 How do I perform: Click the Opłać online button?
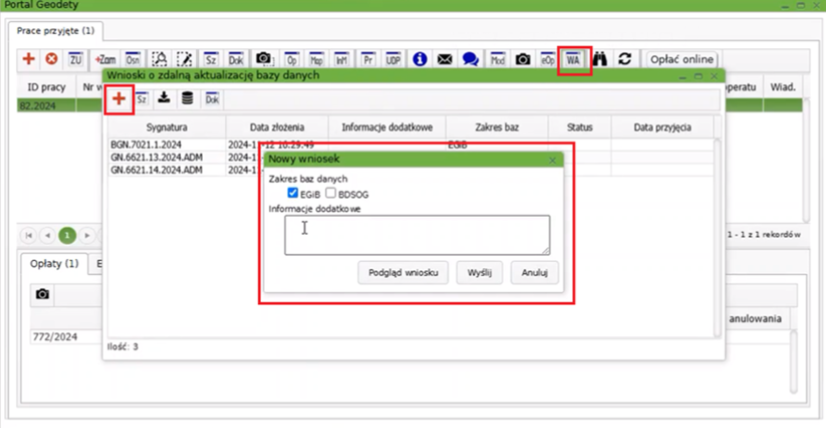[682, 60]
